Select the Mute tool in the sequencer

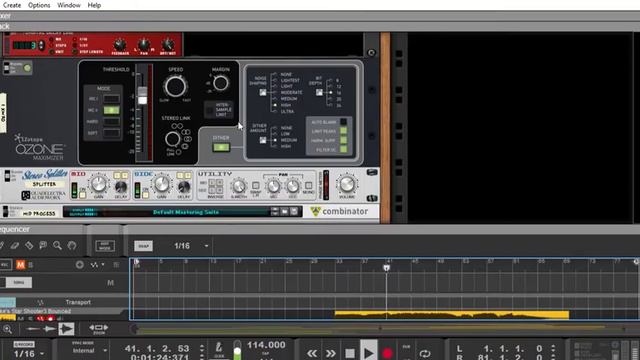pos(43,245)
